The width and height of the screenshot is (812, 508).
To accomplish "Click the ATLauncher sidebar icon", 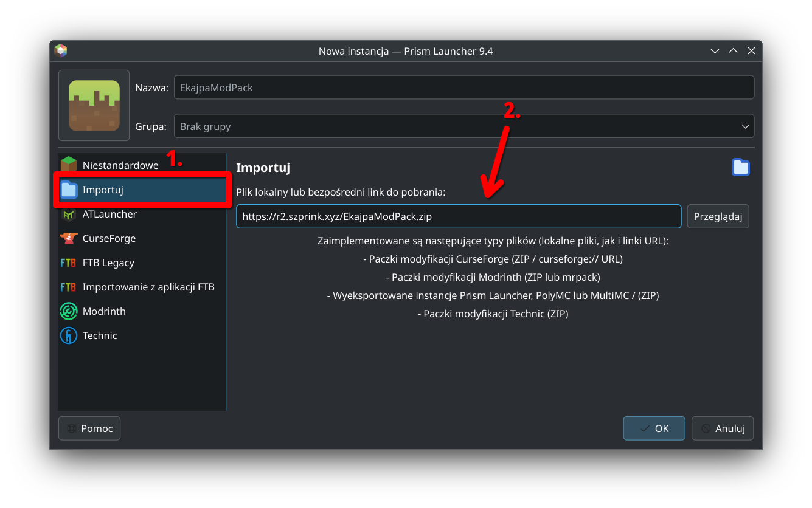I will coord(69,214).
